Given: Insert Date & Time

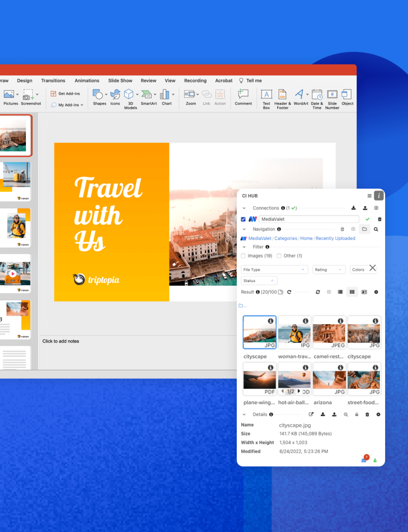Looking at the screenshot, I should tap(317, 99).
